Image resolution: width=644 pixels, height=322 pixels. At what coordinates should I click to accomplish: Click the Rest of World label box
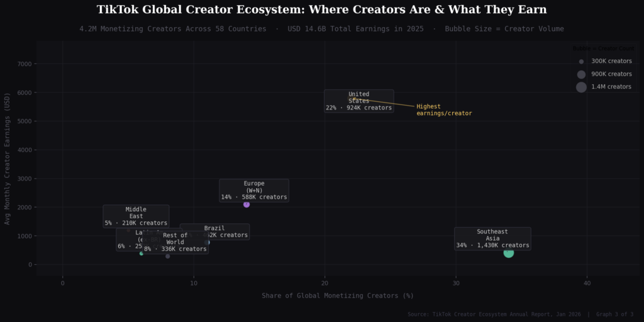pyautogui.click(x=175, y=242)
